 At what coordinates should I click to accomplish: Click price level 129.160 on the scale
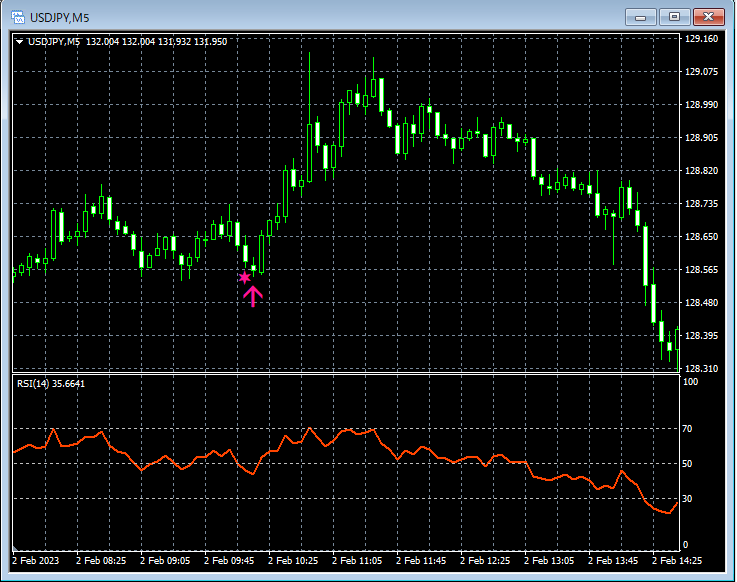click(x=701, y=39)
